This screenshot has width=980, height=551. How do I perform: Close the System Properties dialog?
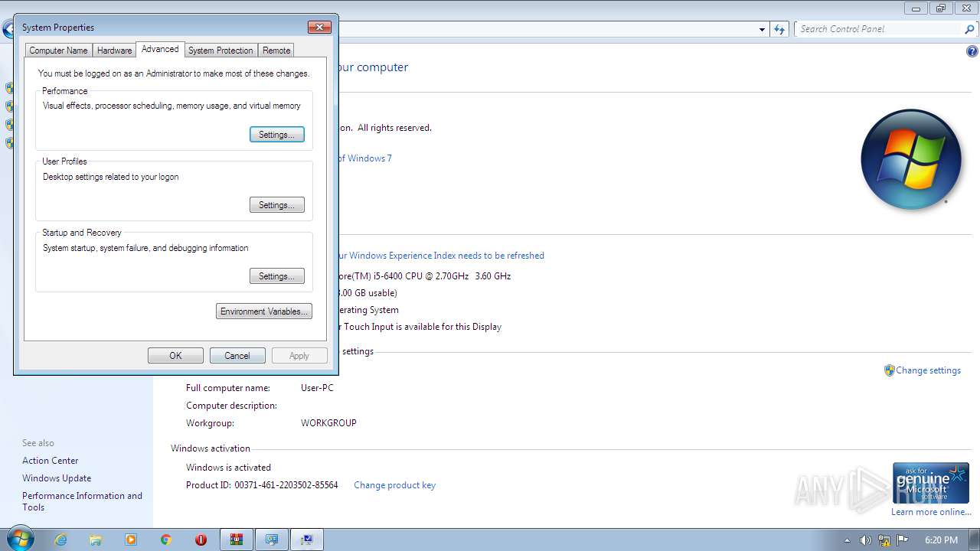(x=319, y=28)
